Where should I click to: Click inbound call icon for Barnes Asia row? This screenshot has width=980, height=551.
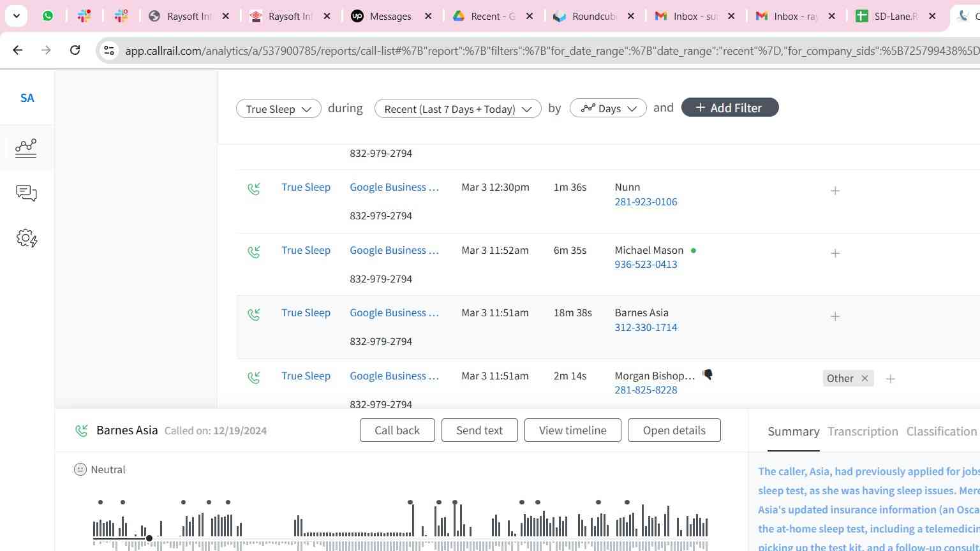254,314
